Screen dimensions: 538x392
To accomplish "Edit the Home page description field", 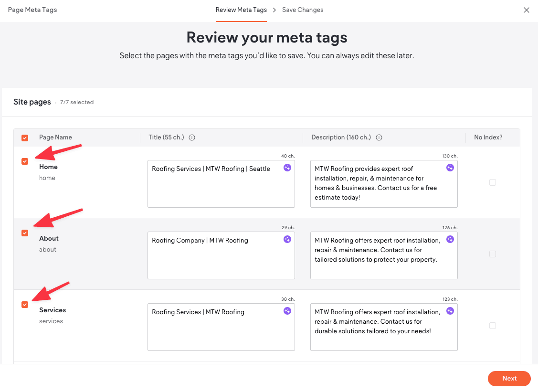I will [384, 184].
